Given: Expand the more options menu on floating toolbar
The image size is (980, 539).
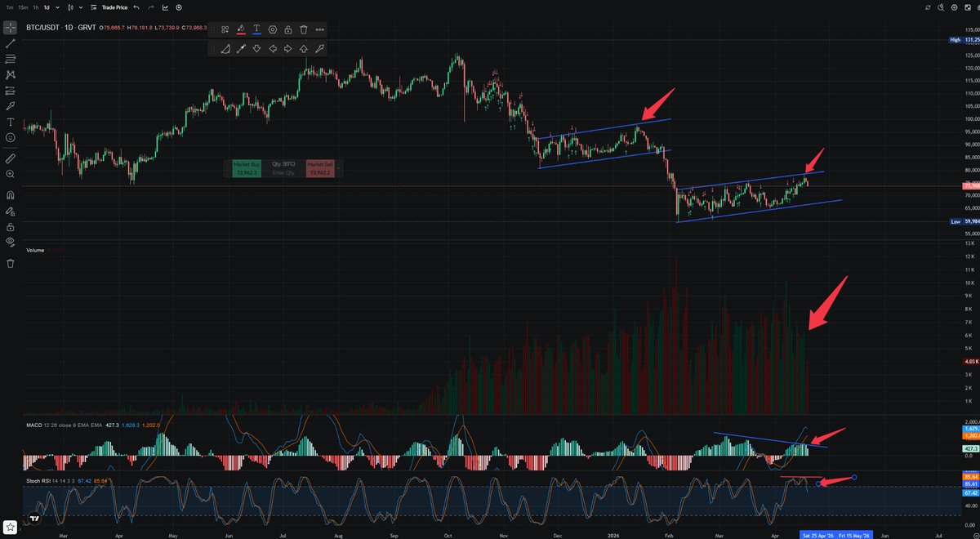Looking at the screenshot, I should (318, 29).
